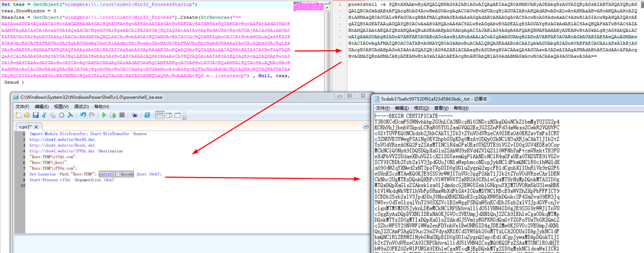Open 帮助(H) menu in PowerShell ISE
This screenshot has width=644, height=253.
[101, 107]
